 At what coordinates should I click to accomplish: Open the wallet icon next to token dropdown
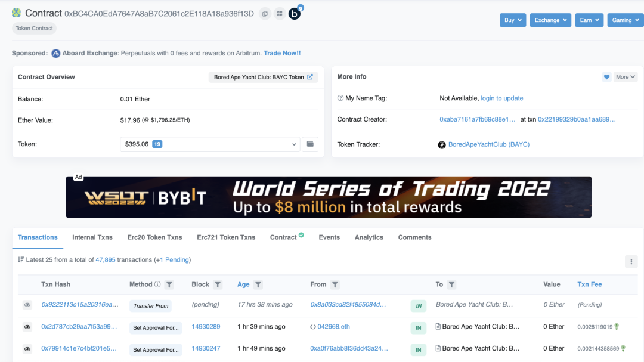[310, 144]
